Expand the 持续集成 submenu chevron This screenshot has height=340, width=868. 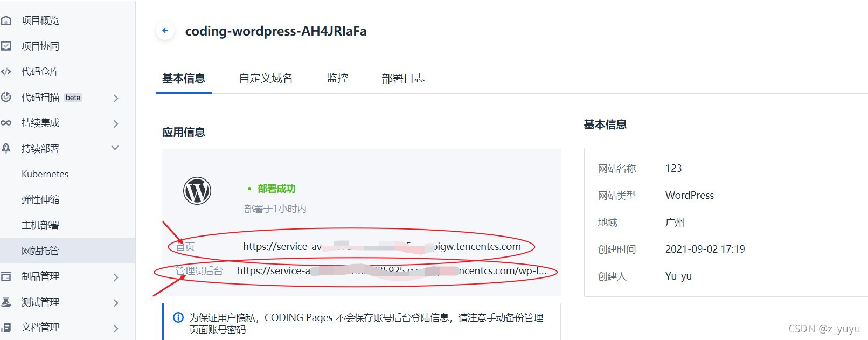pyautogui.click(x=116, y=123)
